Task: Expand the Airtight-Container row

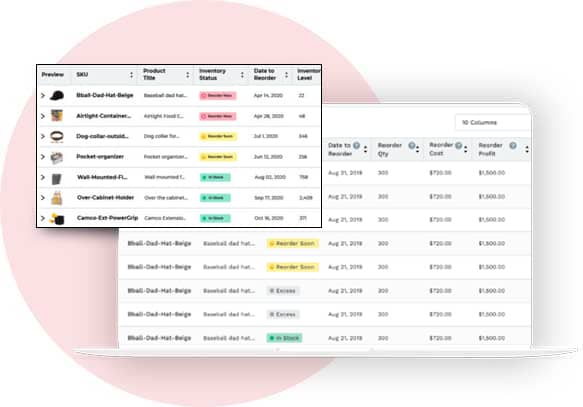Action: pos(43,116)
